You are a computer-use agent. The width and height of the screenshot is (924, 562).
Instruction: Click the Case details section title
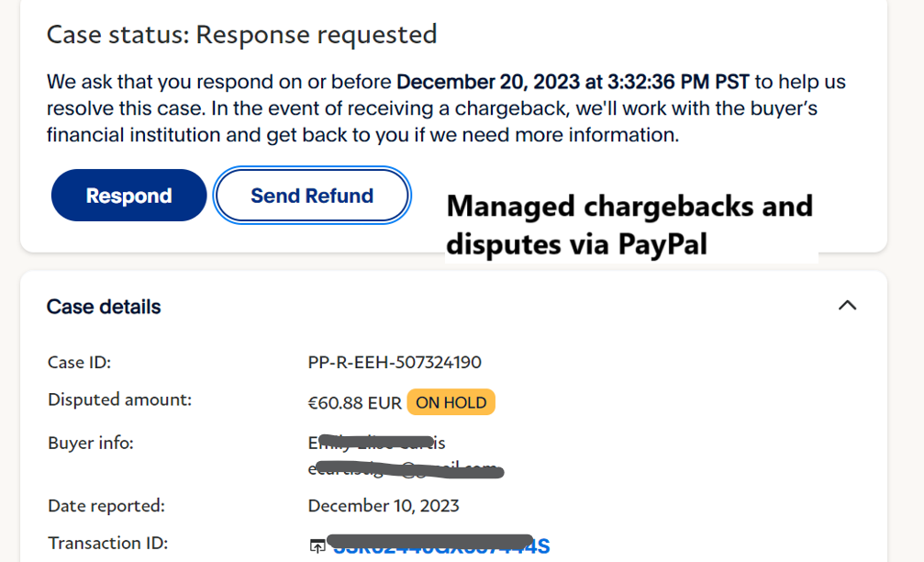coord(104,307)
